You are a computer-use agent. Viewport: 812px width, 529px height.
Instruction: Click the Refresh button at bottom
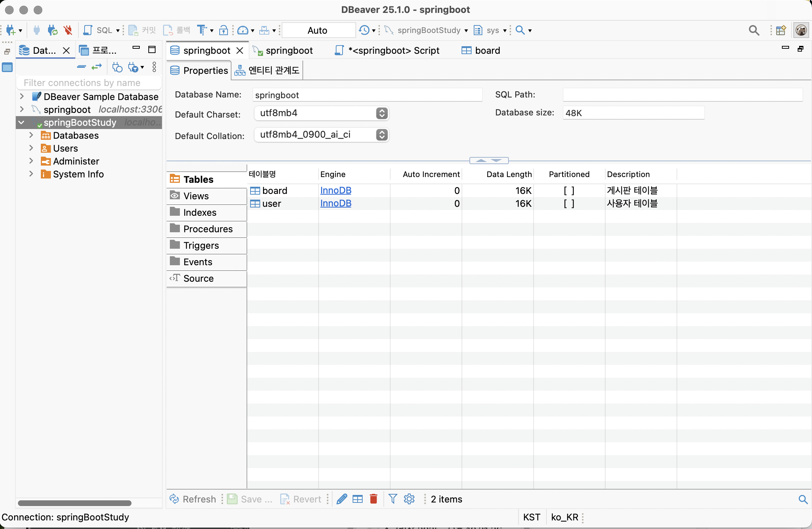pos(193,499)
